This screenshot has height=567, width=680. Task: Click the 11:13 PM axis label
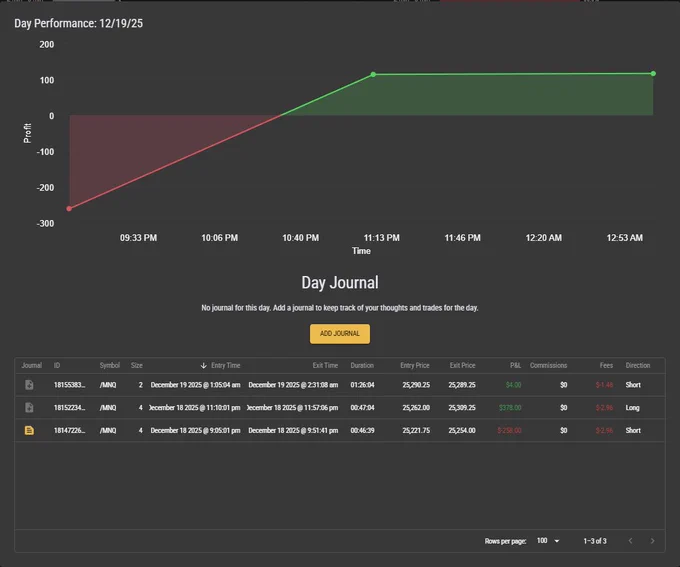(x=382, y=238)
